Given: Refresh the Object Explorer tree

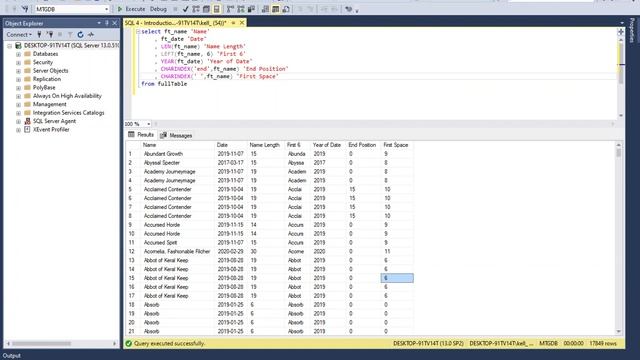Looking at the screenshot, I should point(80,35).
